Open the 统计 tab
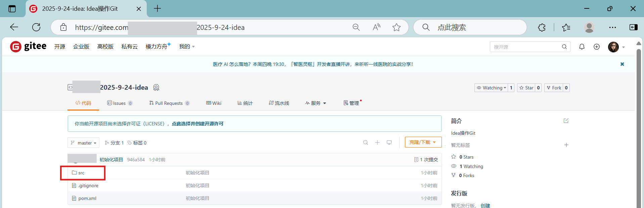 pyautogui.click(x=245, y=103)
